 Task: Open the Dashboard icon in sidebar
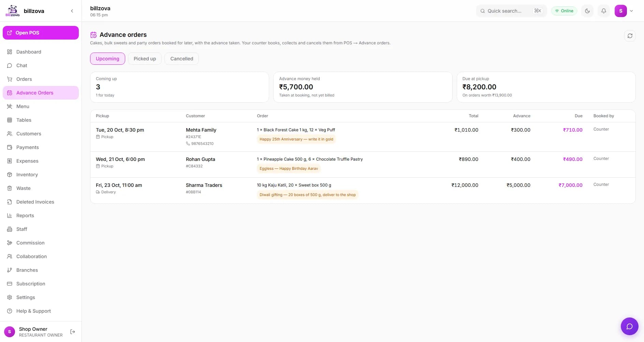(10, 52)
